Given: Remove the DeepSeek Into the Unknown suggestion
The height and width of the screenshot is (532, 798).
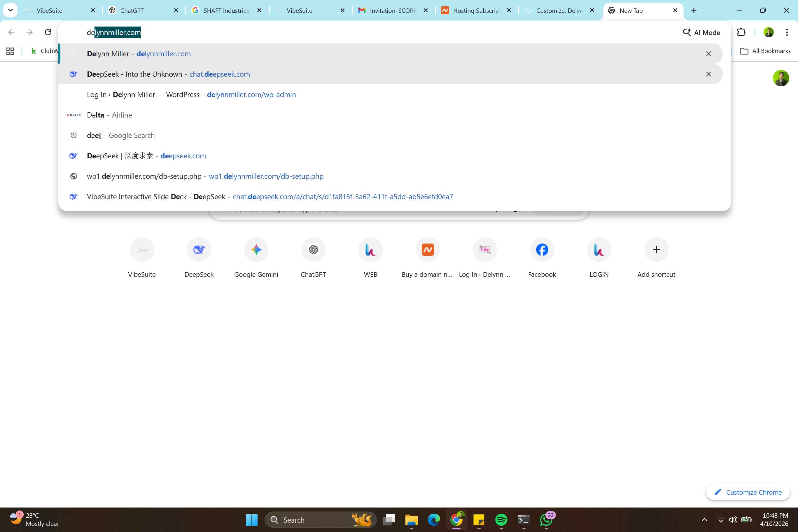Looking at the screenshot, I should [708, 74].
